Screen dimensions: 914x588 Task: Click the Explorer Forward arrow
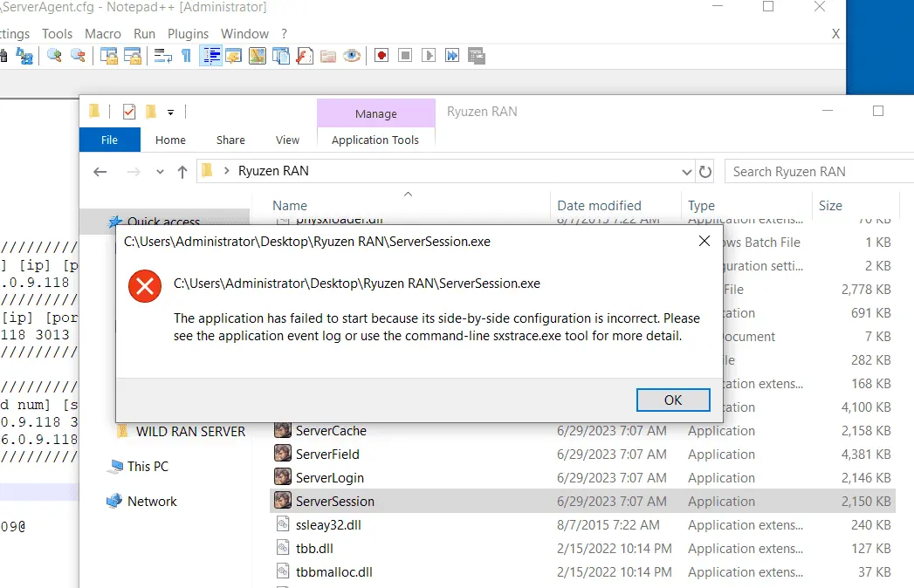click(x=134, y=171)
